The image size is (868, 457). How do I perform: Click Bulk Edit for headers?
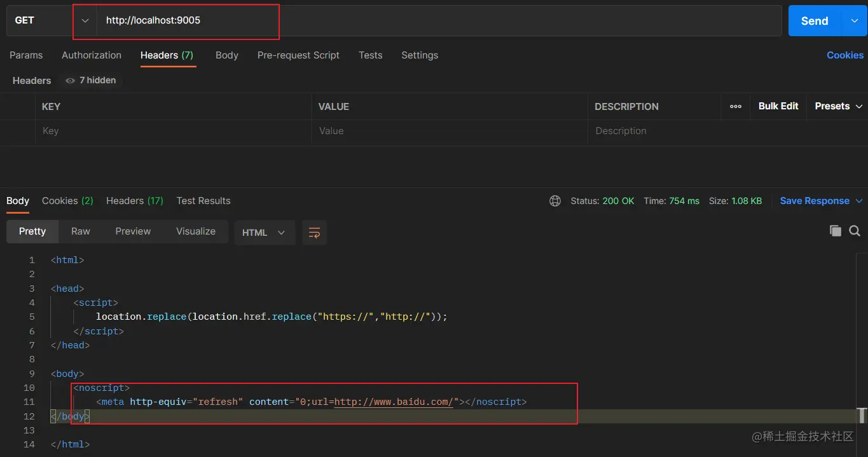tap(778, 106)
